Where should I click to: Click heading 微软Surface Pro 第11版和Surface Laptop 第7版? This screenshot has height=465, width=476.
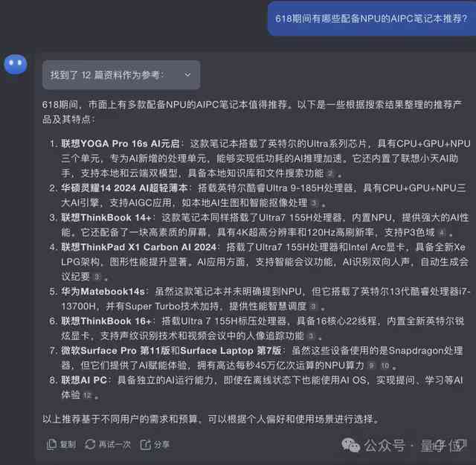pos(171,351)
